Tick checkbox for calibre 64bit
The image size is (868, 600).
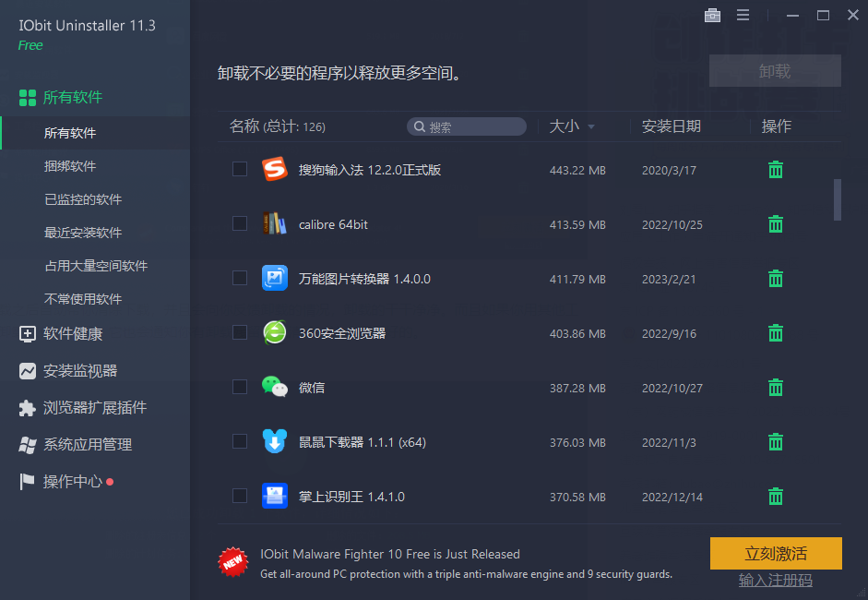point(240,223)
